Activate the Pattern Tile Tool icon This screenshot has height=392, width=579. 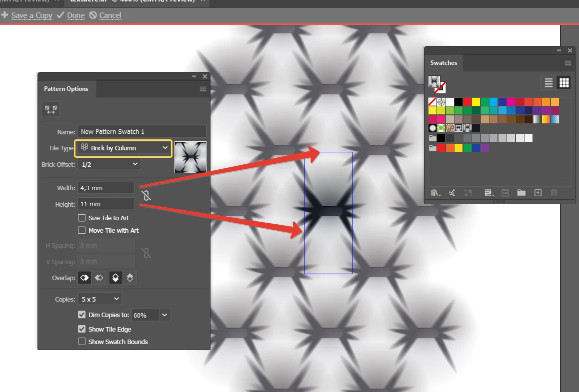50,109
